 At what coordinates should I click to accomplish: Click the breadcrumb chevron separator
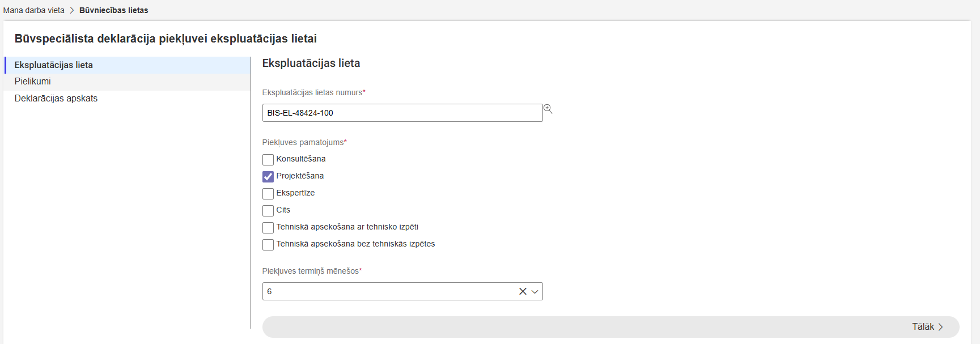[72, 10]
